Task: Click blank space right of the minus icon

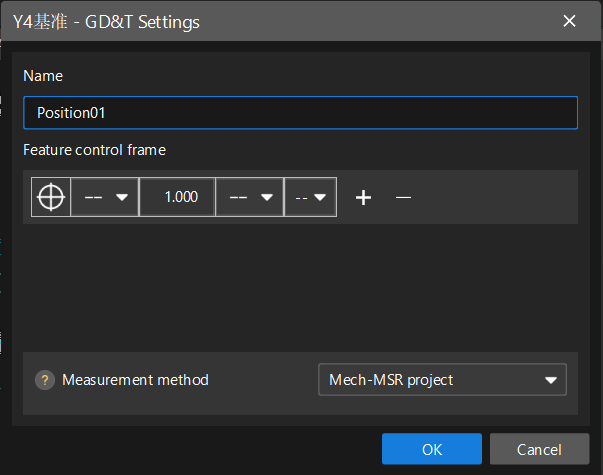Action: pyautogui.click(x=490, y=197)
